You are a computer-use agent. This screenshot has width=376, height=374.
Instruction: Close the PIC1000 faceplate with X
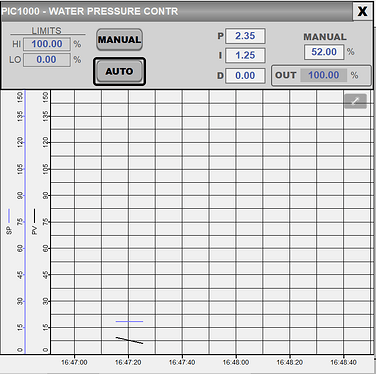coord(362,11)
